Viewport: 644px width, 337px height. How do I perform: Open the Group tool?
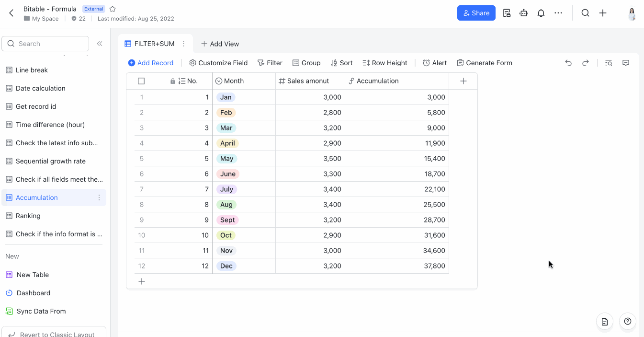[x=306, y=63]
